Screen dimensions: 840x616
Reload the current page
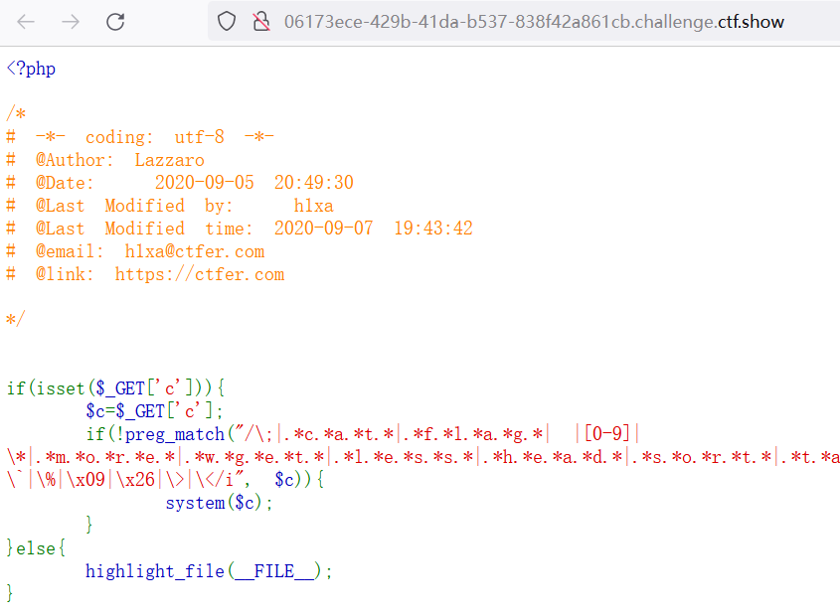click(115, 22)
